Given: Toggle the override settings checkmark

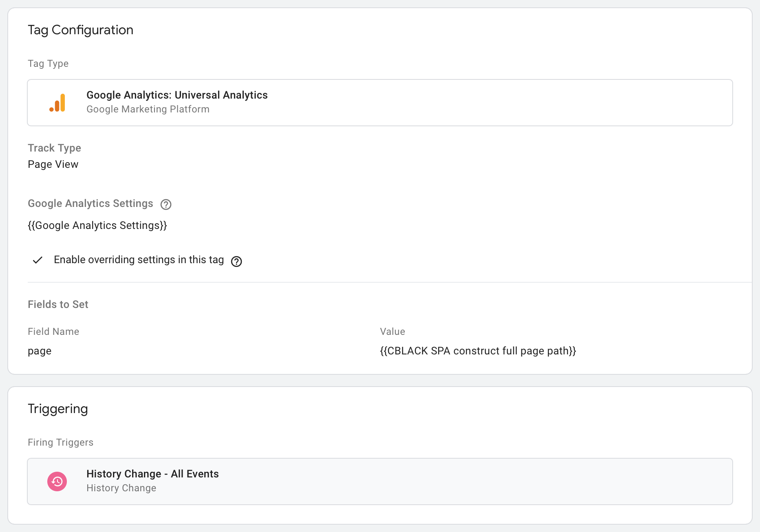Looking at the screenshot, I should pyautogui.click(x=38, y=260).
